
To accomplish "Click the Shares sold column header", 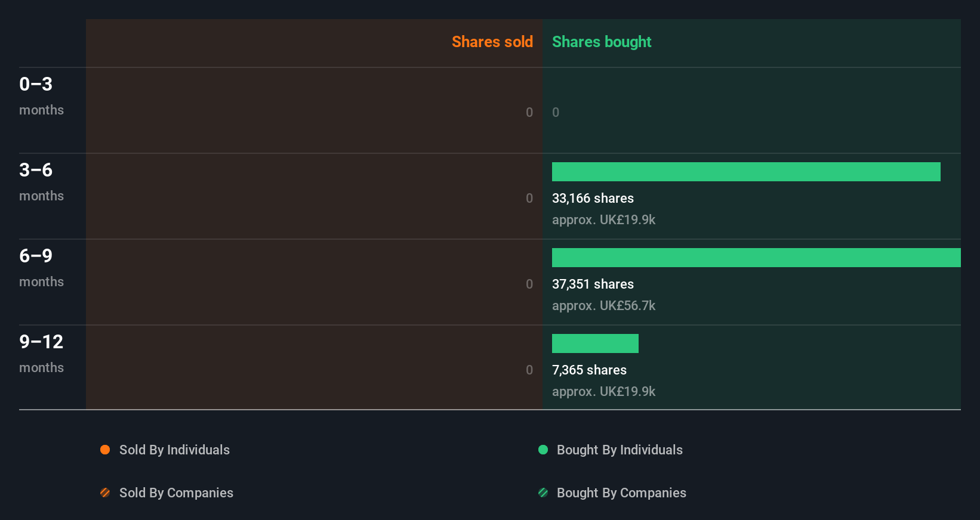I will (x=492, y=42).
